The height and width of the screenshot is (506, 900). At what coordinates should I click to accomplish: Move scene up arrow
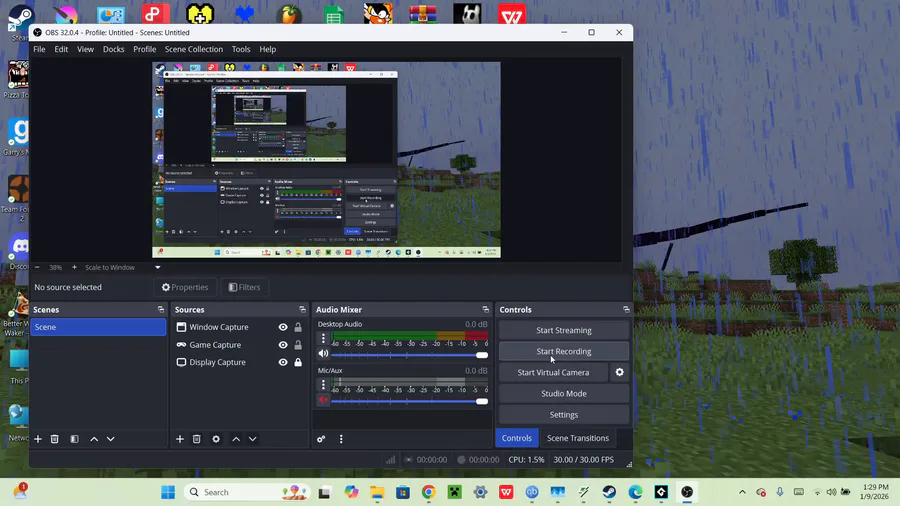pos(94,439)
